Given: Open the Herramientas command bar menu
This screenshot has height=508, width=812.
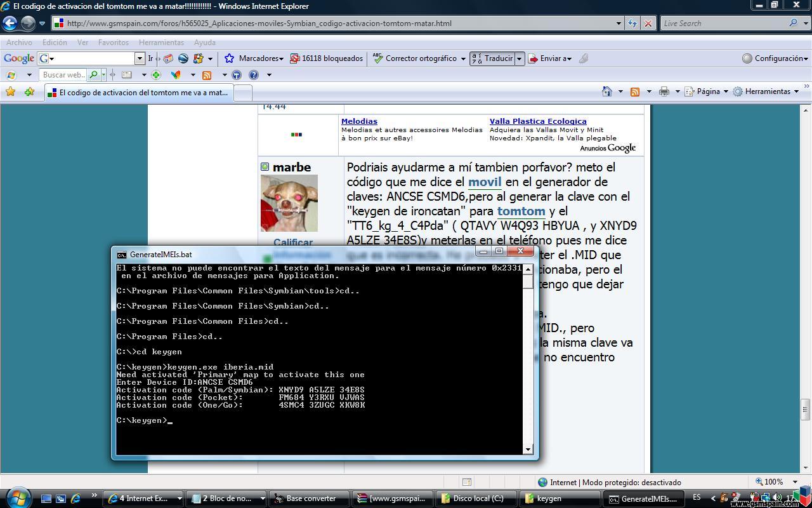Looking at the screenshot, I should point(766,91).
